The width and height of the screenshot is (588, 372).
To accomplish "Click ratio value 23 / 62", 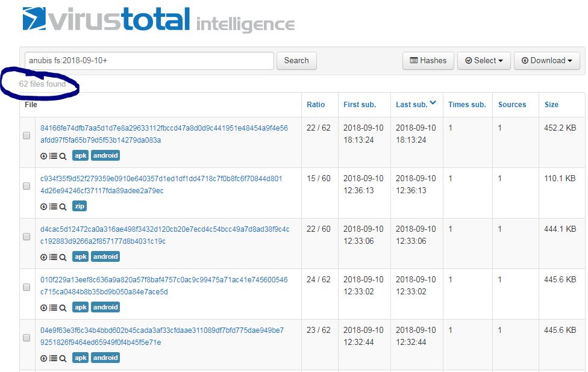I will 318,330.
